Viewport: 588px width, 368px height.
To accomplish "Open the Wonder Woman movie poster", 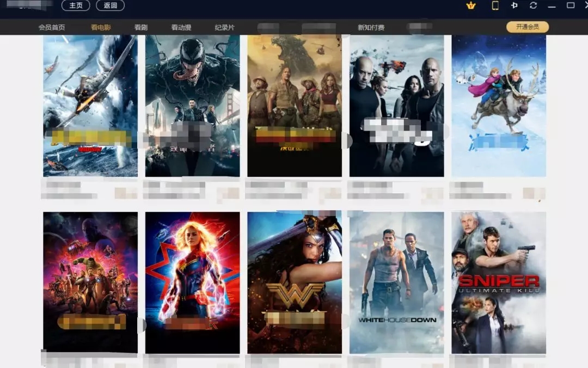I will pos(295,283).
